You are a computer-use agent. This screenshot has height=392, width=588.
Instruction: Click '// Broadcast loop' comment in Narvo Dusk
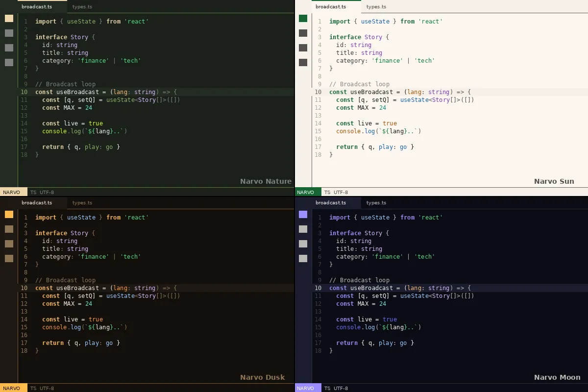[65, 280]
